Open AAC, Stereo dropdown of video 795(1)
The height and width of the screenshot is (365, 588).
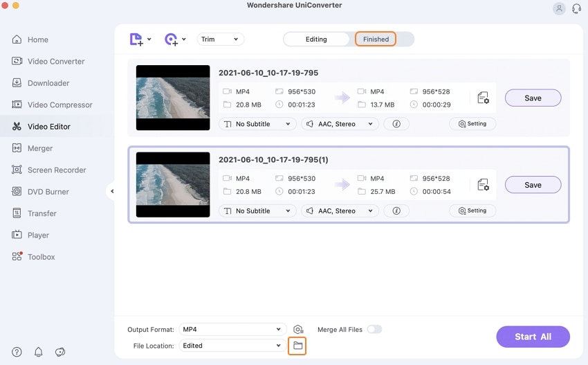[340, 211]
